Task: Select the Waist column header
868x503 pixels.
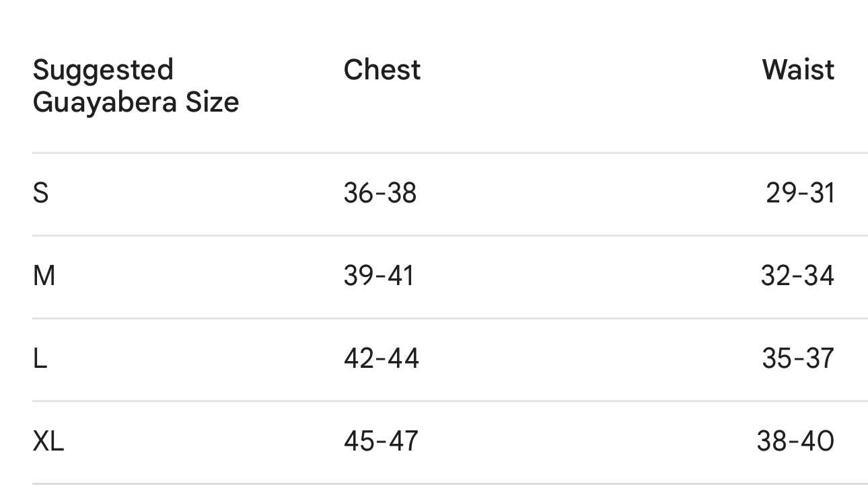Action: tap(798, 70)
